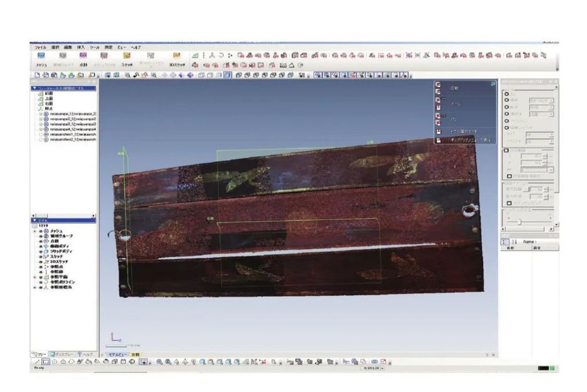The width and height of the screenshot is (587, 392).
Task: Click right arrow of feature tree scrollbar
Action: tap(93, 215)
